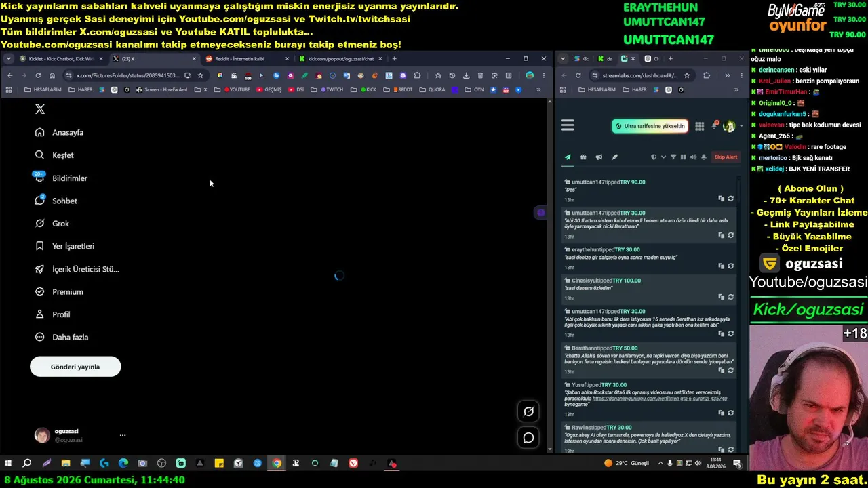
Task: Close the (23) X browser tab
Action: [x=194, y=59]
